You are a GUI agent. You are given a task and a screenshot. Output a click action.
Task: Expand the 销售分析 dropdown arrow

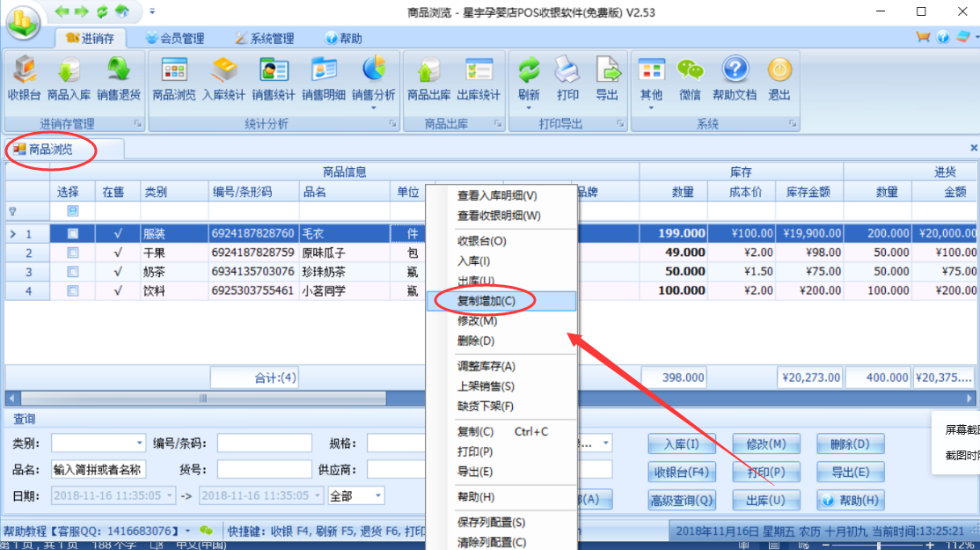(x=374, y=107)
